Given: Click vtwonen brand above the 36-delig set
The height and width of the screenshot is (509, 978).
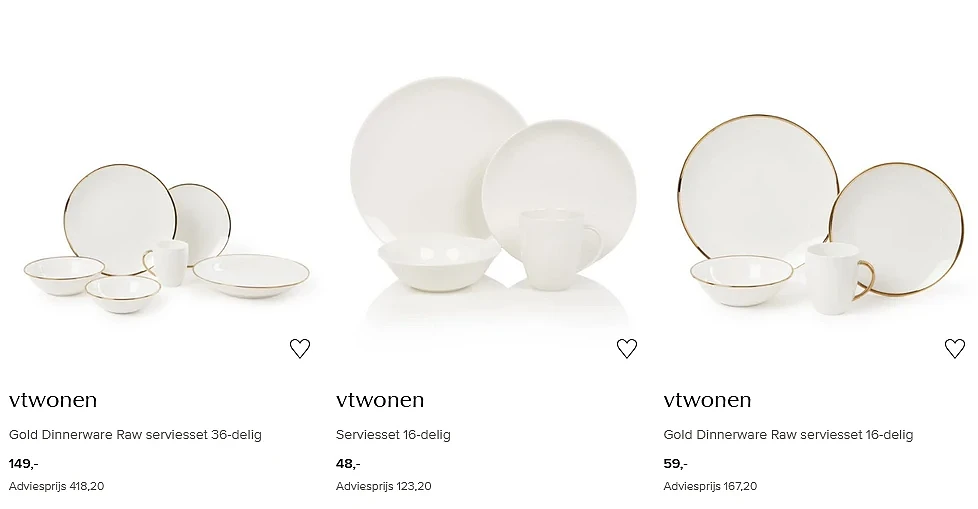Looking at the screenshot, I should click(x=53, y=400).
